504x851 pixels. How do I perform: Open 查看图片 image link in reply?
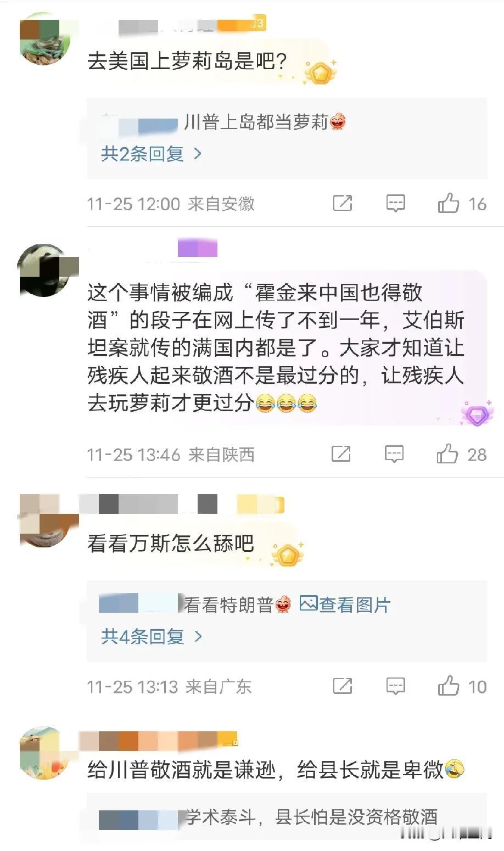[345, 605]
